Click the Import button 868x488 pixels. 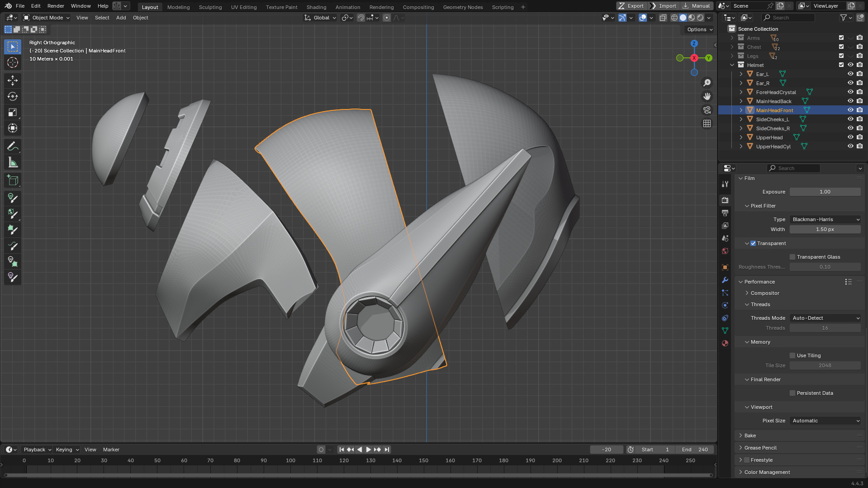point(663,6)
